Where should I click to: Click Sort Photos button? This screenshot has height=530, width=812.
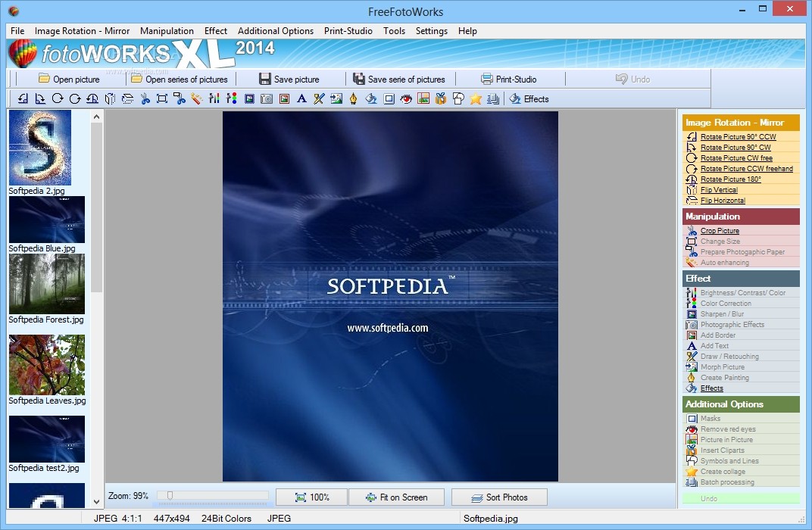(x=499, y=497)
